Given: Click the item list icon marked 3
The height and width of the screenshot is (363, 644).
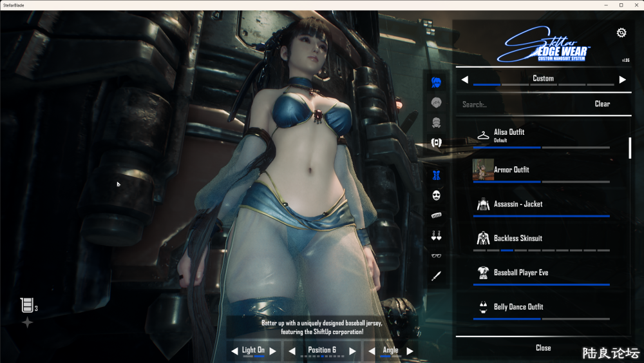Looking at the screenshot, I should (27, 305).
